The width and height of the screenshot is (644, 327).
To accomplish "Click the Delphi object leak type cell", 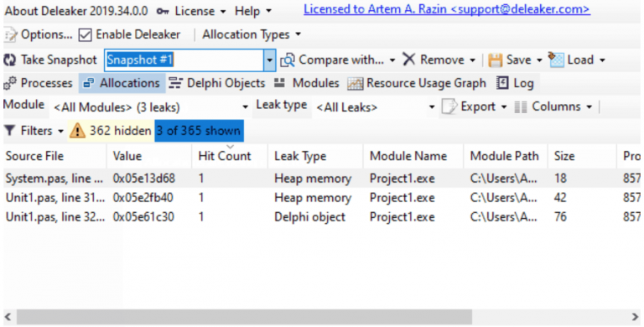I will tap(309, 217).
